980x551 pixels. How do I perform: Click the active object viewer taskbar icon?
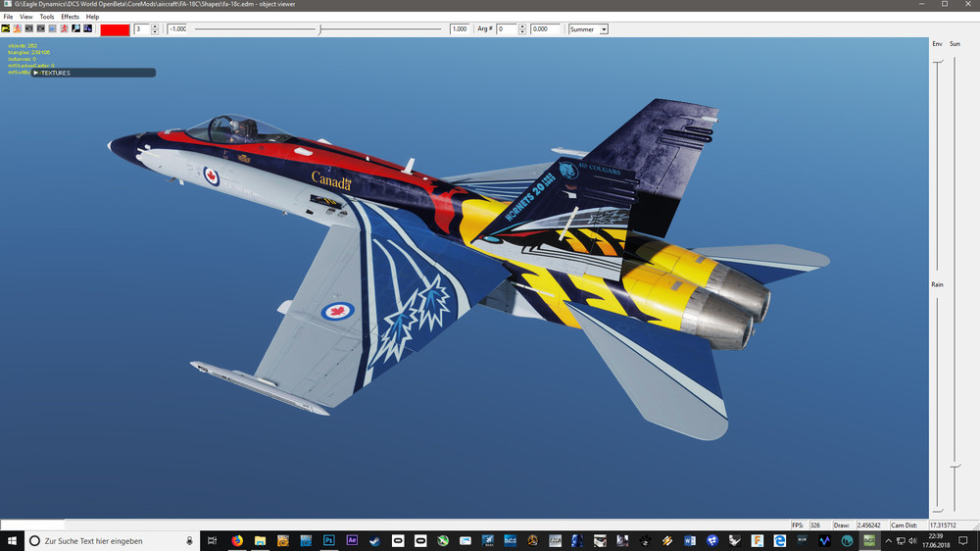pos(869,541)
